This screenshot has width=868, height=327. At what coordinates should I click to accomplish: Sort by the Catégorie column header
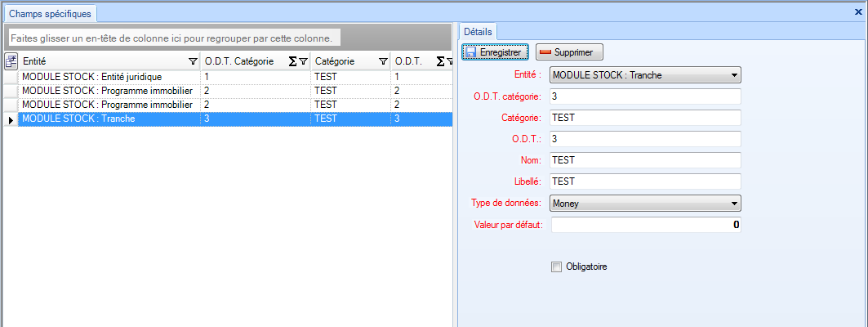click(x=343, y=61)
